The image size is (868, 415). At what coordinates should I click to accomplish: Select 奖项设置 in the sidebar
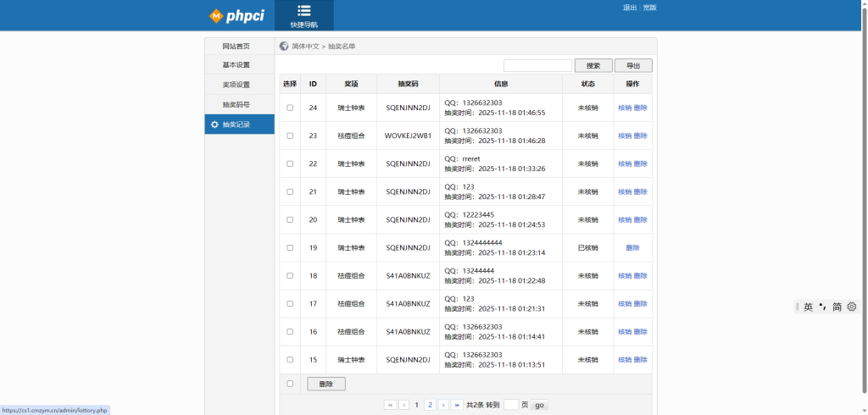click(x=236, y=85)
